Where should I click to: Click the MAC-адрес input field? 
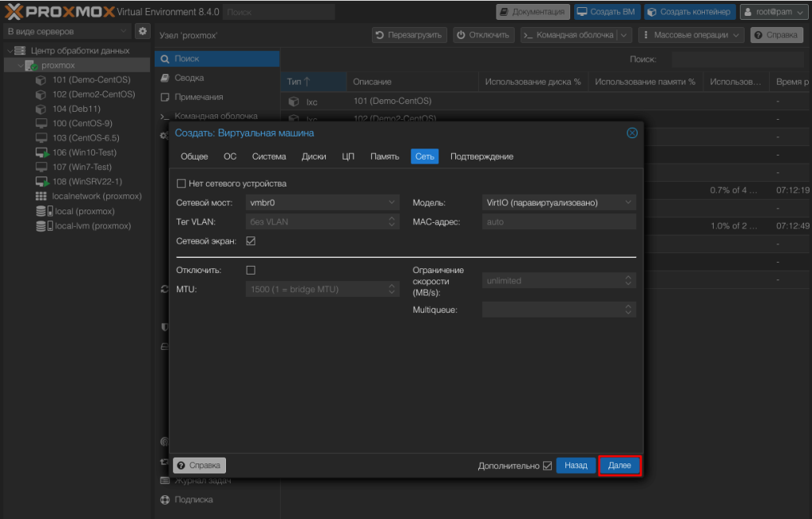coord(558,222)
